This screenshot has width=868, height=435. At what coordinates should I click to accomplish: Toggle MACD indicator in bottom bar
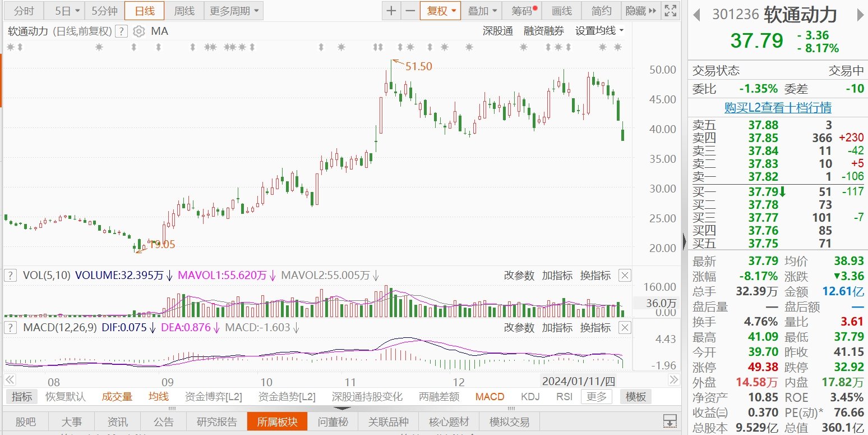point(490,397)
